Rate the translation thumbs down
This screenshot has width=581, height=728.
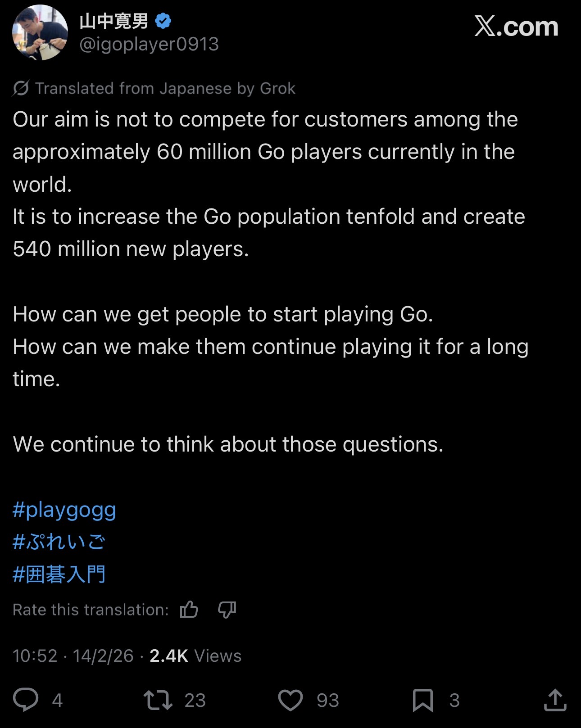tap(227, 610)
